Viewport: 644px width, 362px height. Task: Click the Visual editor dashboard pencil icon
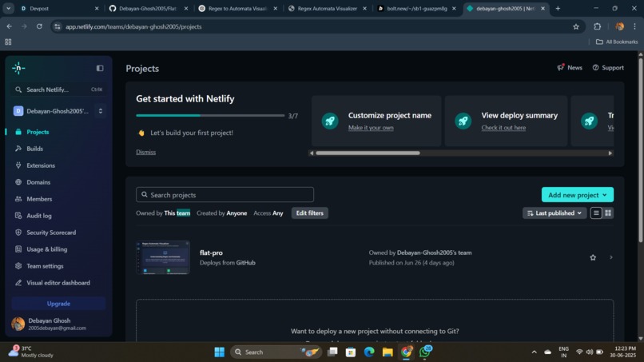click(x=18, y=283)
